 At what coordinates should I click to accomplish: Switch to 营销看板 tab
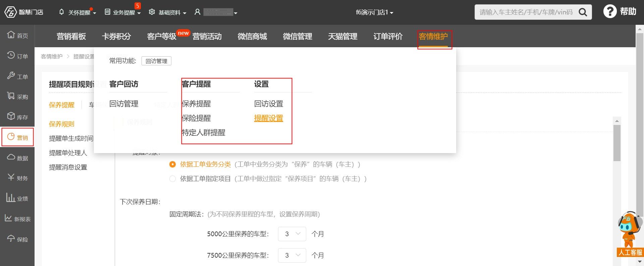pyautogui.click(x=71, y=36)
